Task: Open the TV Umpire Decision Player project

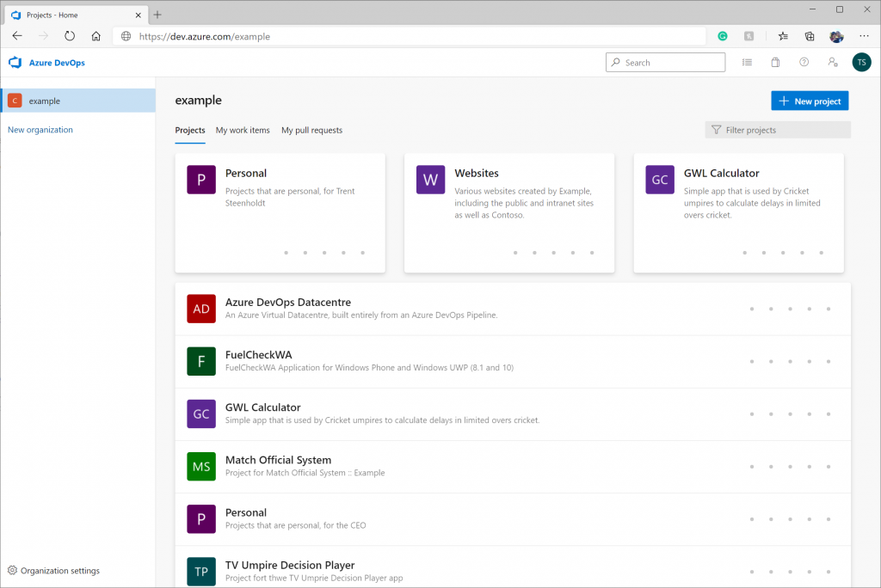Action: point(290,565)
